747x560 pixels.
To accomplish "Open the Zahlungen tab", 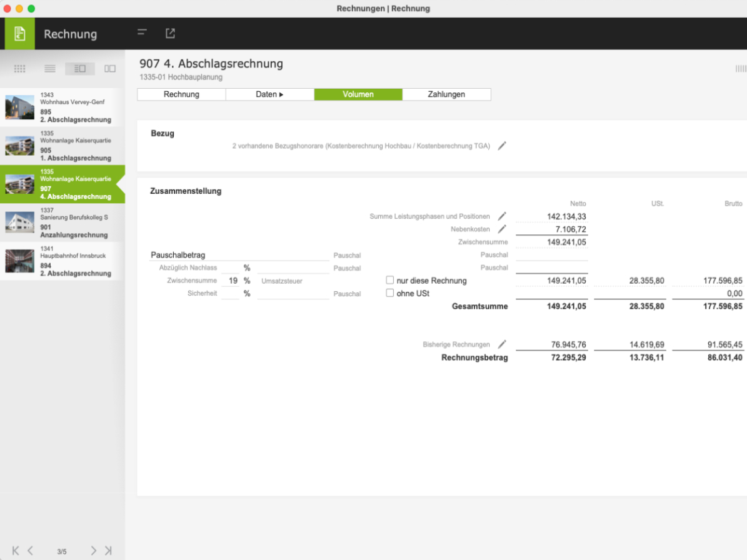I will [x=446, y=94].
